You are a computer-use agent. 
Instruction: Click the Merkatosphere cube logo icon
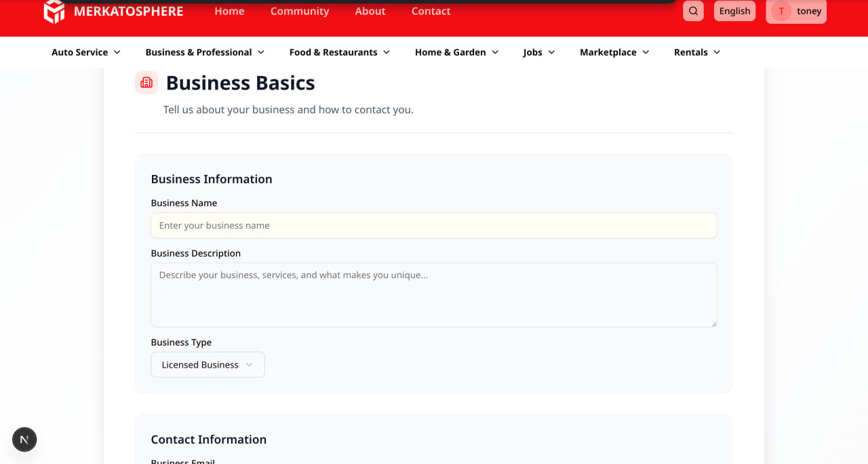pos(54,11)
